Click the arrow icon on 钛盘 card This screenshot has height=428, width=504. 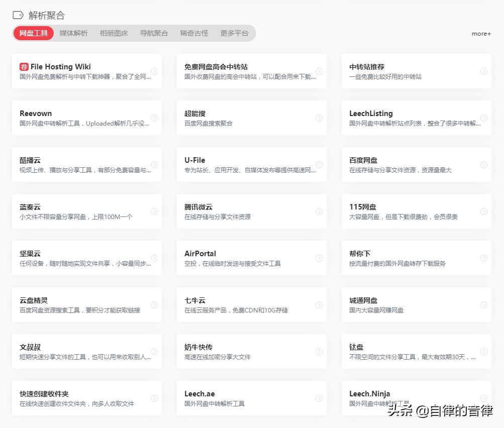pos(483,351)
